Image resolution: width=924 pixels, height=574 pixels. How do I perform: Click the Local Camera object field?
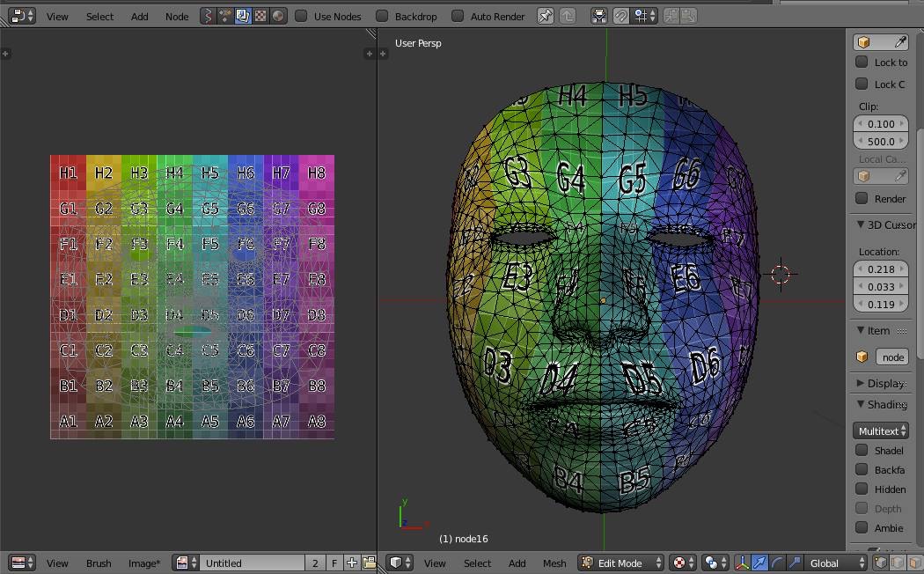881,175
